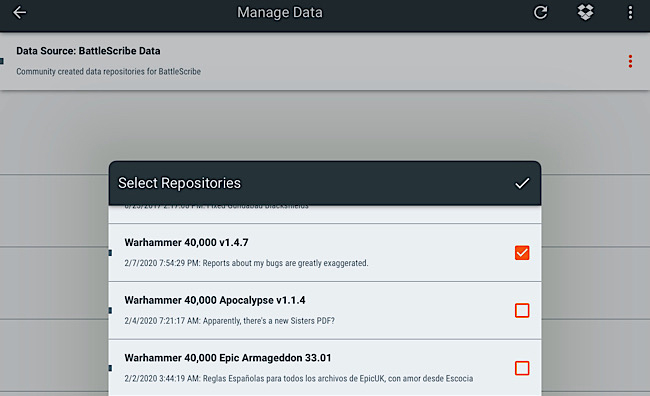Open the Dropbox icon in the top bar
650x396 pixels.
585,12
